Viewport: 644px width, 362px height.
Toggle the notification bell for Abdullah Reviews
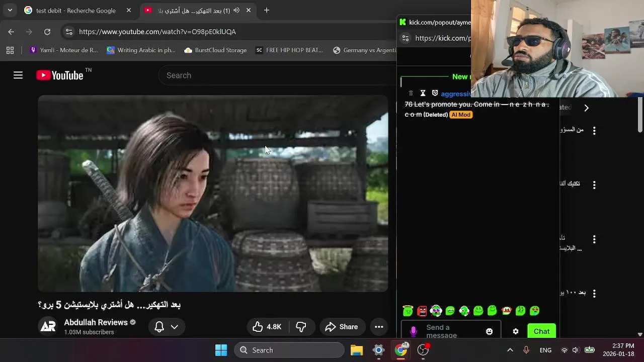tap(159, 327)
